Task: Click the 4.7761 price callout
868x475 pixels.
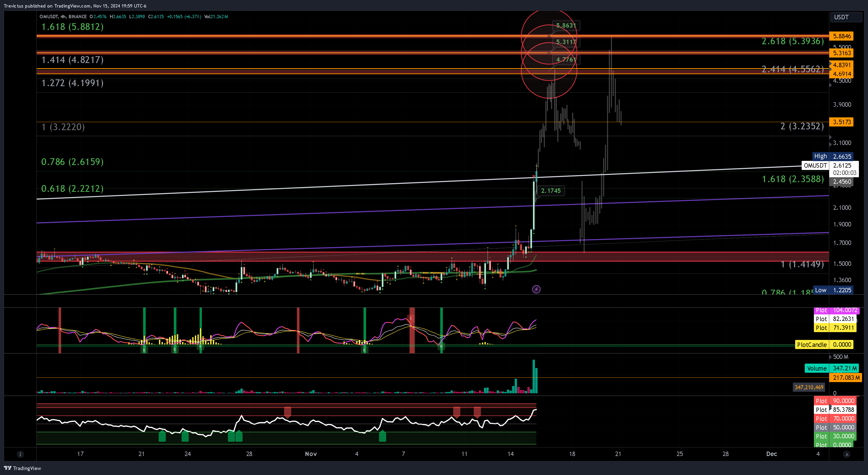Action: point(566,59)
